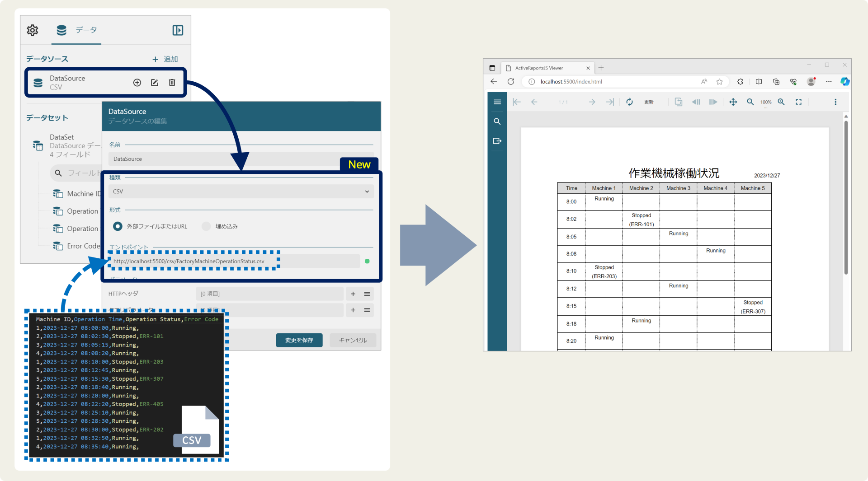Edit the DataSource CSV entry
Viewport: 868px width, 481px height.
tap(155, 83)
